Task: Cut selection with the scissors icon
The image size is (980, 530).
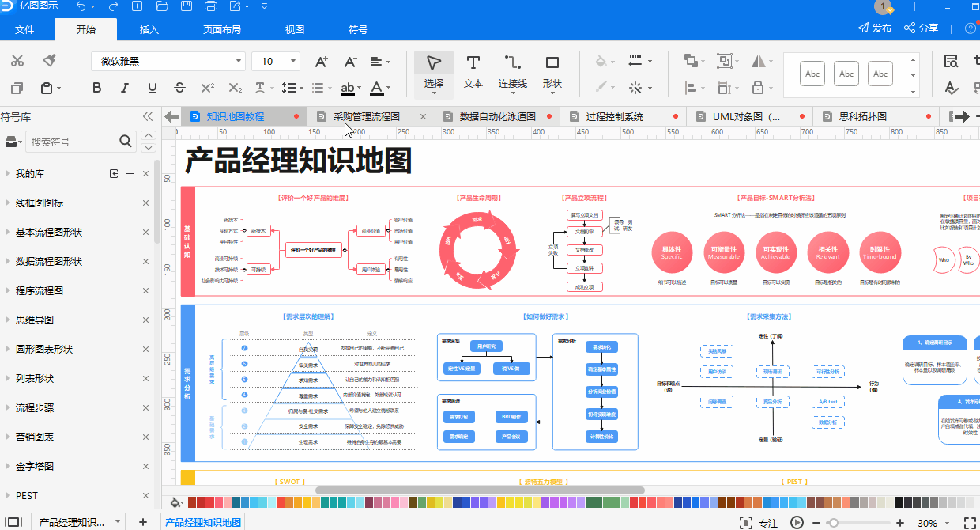Action: pos(17,59)
